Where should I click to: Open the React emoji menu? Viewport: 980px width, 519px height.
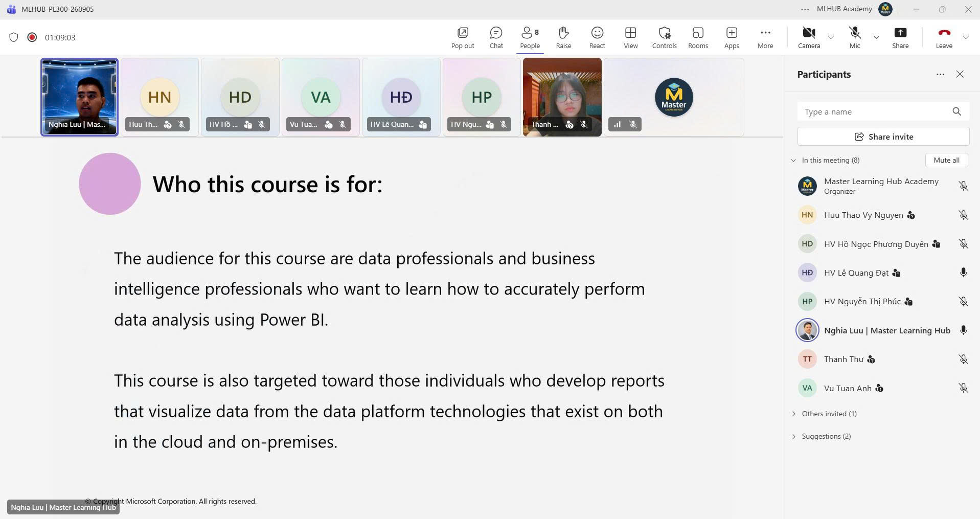pyautogui.click(x=597, y=38)
